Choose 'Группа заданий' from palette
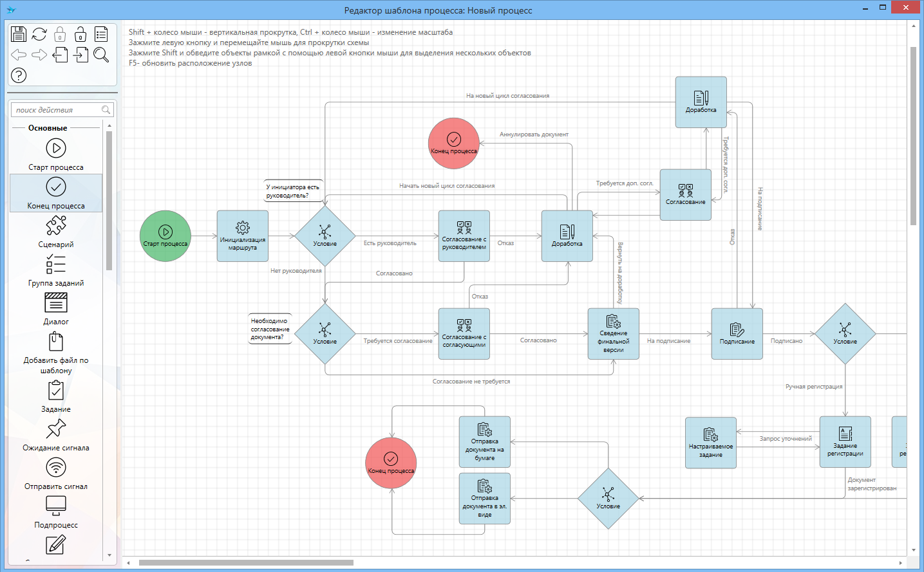924x572 pixels. point(56,270)
